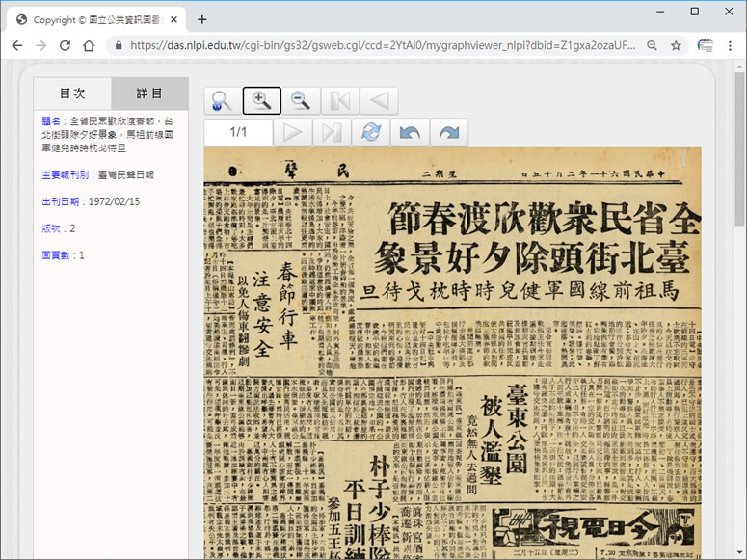Viewport: 747px width, 560px height.
Task: Click the 1/1 page number field
Action: [238, 132]
